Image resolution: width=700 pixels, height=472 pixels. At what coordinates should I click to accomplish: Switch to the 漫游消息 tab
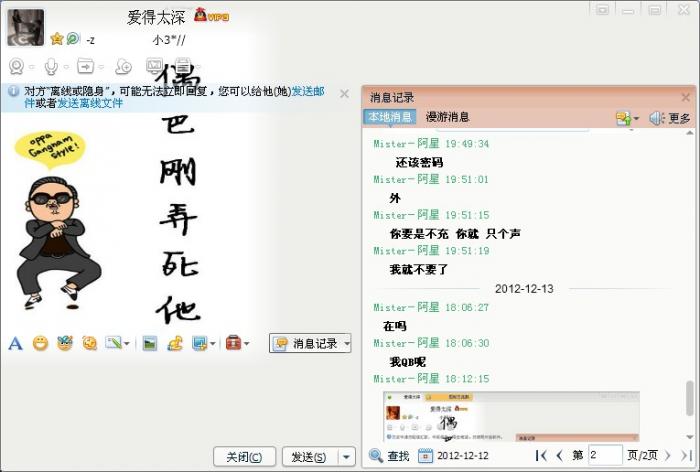pyautogui.click(x=447, y=117)
